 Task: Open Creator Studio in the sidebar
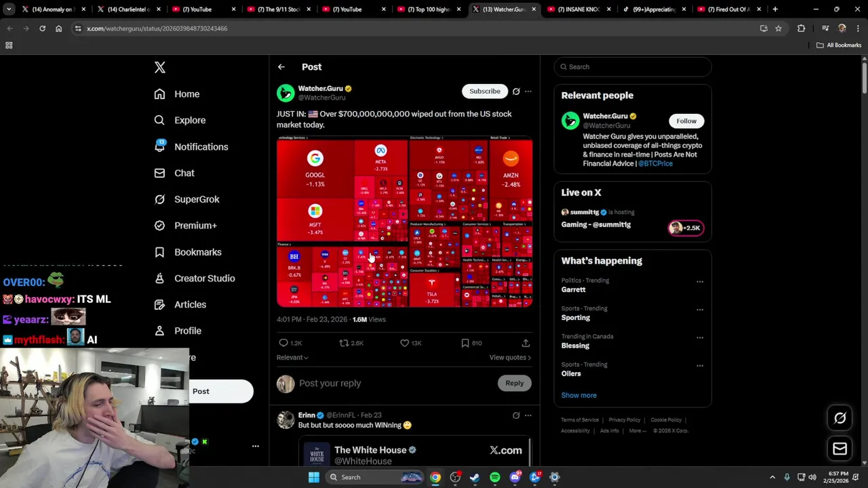click(x=195, y=279)
